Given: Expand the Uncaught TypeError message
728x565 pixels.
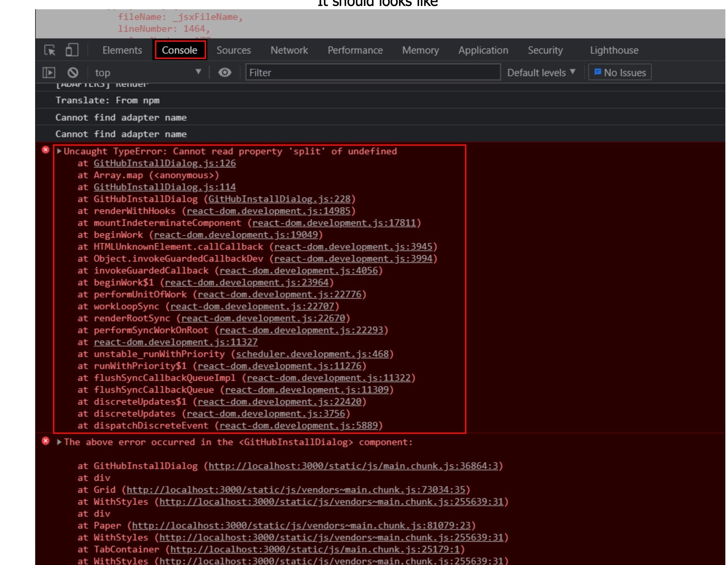Looking at the screenshot, I should (x=59, y=151).
